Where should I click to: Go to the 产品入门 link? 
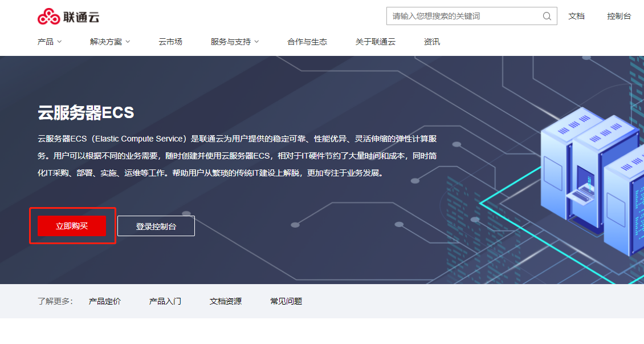(165, 301)
